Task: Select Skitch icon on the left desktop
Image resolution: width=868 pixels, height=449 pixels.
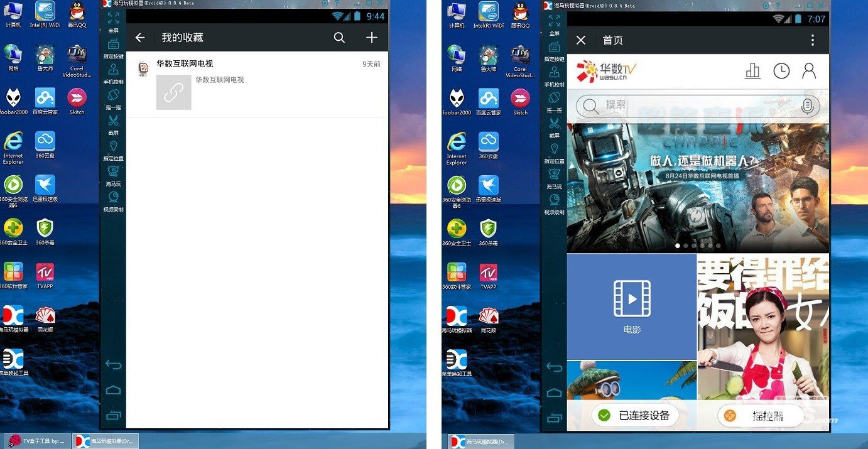Action: [x=77, y=101]
